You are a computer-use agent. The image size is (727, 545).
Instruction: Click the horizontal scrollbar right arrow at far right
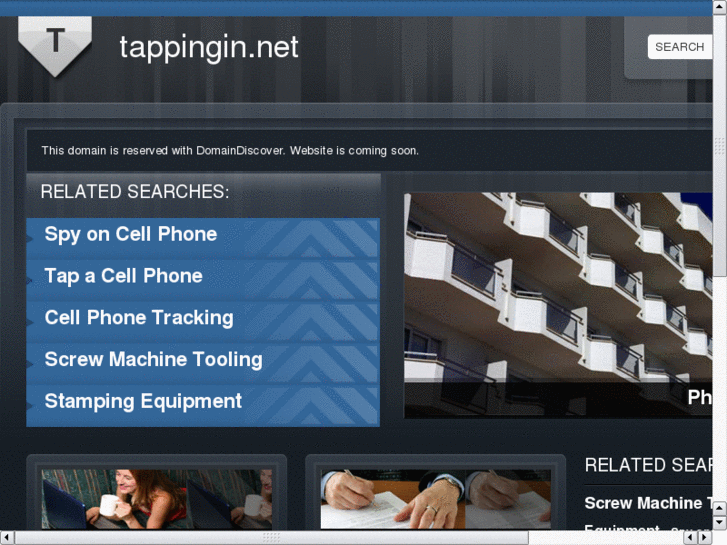(x=705, y=537)
